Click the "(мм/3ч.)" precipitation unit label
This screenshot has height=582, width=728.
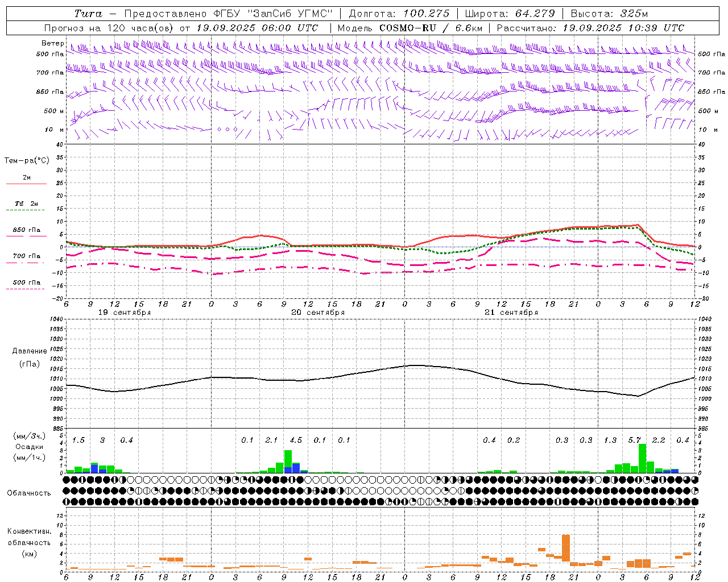30,436
